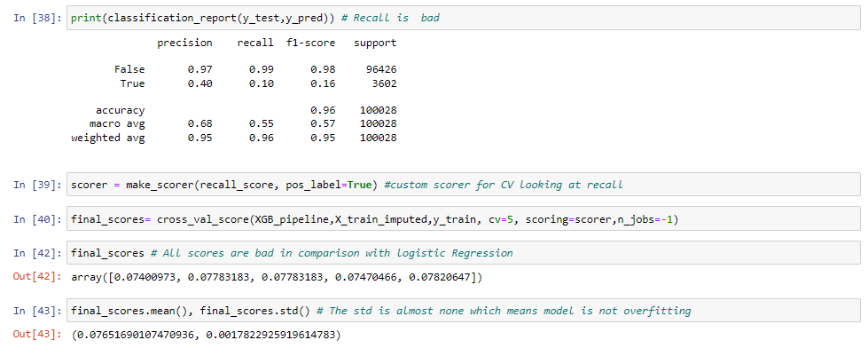Click the support value 96426
Screen dimensions: 868x356
(381, 70)
